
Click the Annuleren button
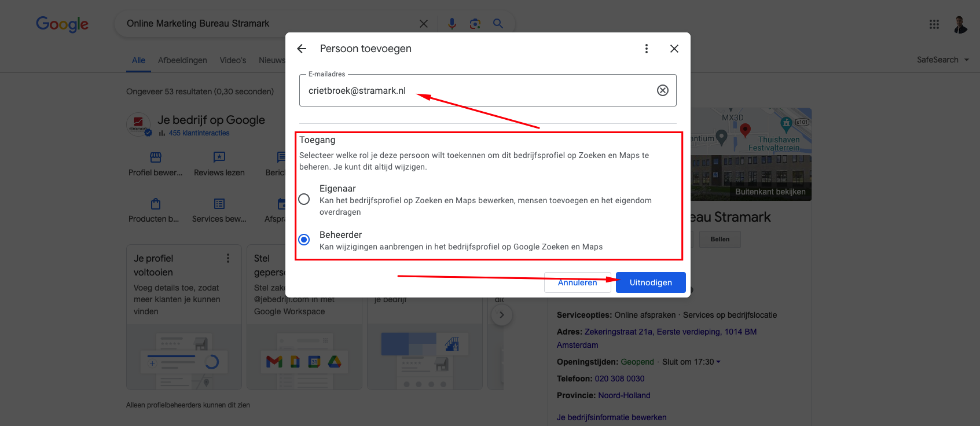(577, 282)
